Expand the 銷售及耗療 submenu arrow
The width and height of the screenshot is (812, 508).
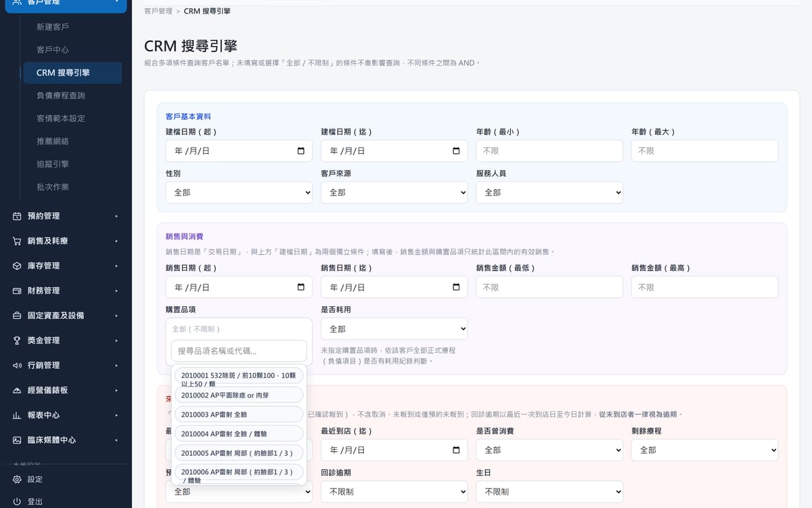(116, 241)
